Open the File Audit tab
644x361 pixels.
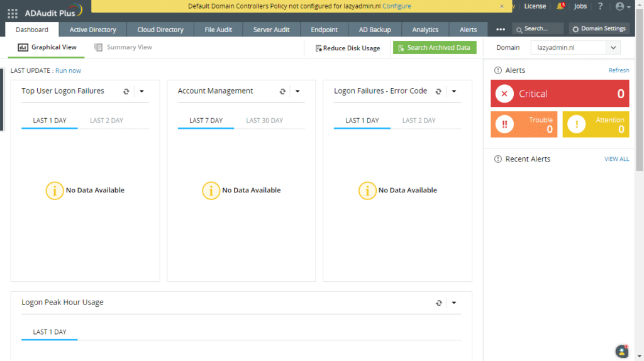[218, 30]
